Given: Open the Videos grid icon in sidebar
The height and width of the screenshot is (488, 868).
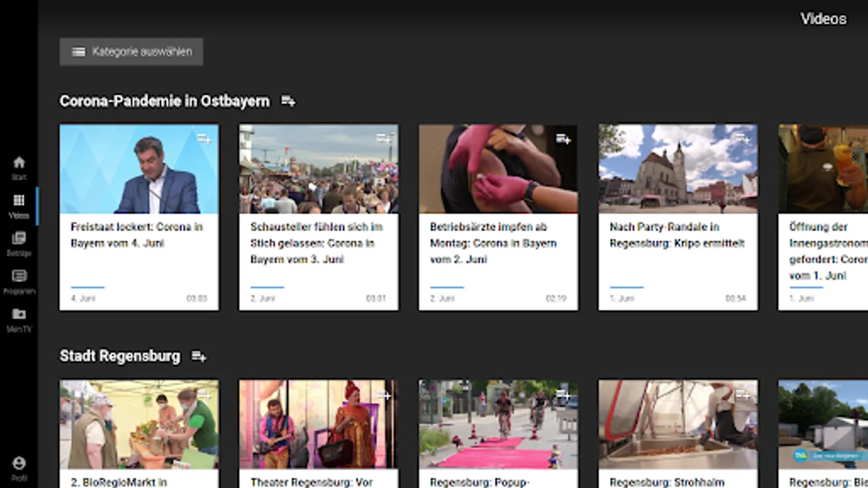Looking at the screenshot, I should coord(19,200).
